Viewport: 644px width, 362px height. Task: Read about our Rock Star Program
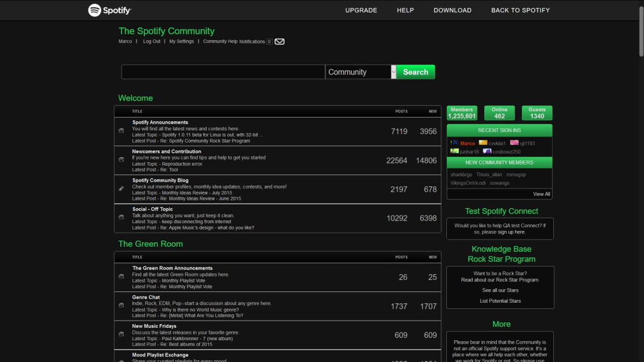pos(500,280)
